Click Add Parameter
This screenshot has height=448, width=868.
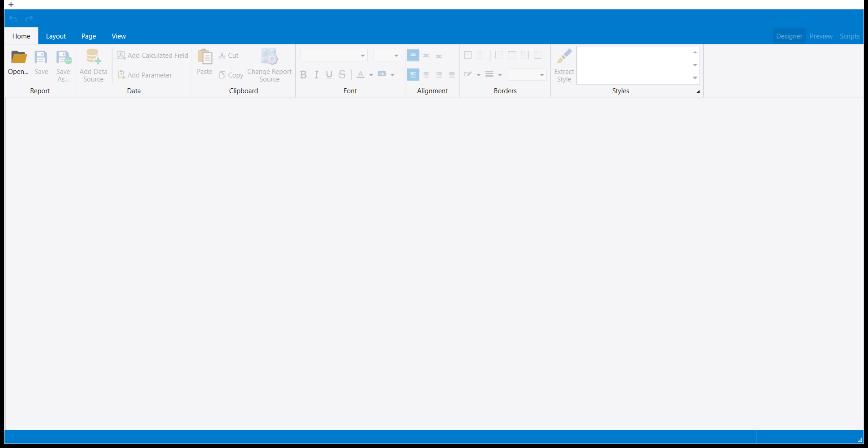145,75
